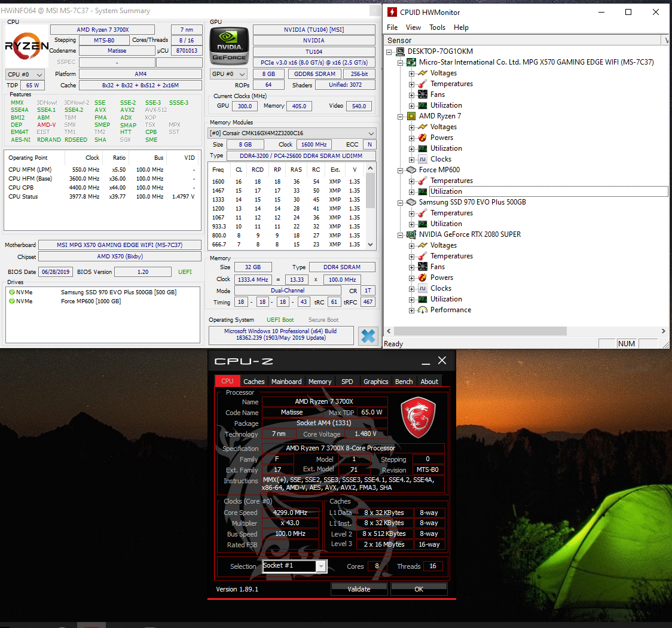The image size is (672, 628).
Task: Select the DESKTOP-7OG1OKM computer icon
Action: (401, 51)
